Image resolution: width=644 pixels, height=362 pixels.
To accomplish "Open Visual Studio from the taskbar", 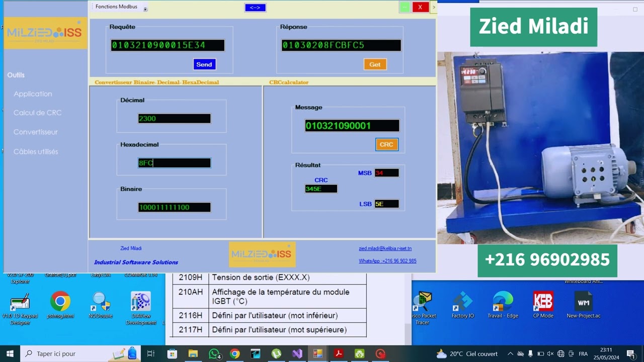I will point(297,353).
